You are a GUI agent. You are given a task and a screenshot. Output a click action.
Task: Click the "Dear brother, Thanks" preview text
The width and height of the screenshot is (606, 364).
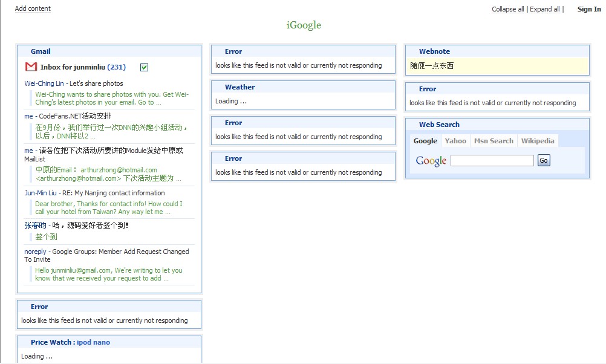coord(109,207)
